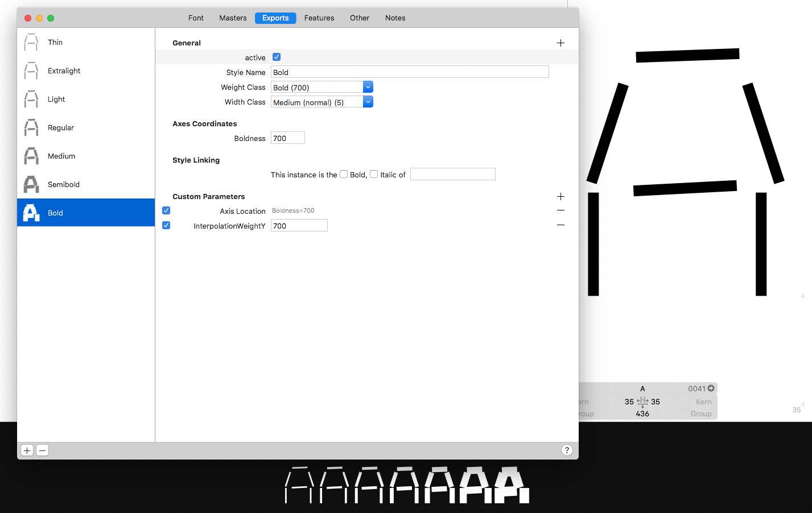Click the Style Name text field

410,72
